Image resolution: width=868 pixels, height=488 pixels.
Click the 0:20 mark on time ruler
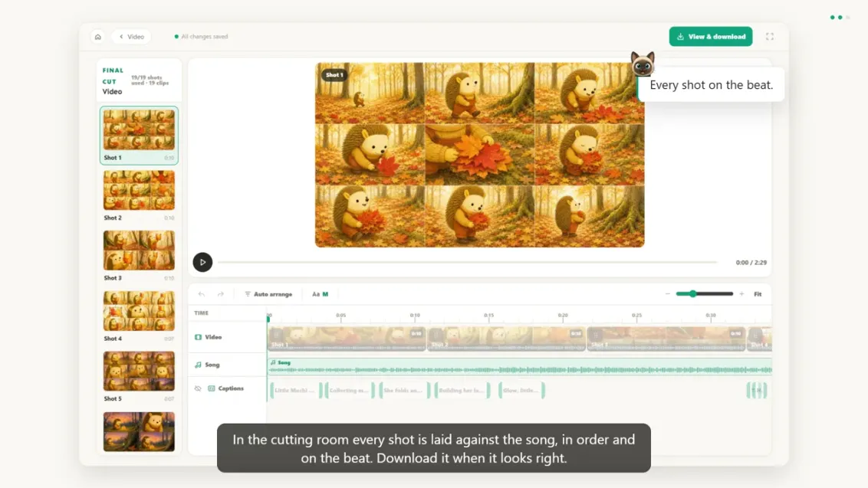563,316
